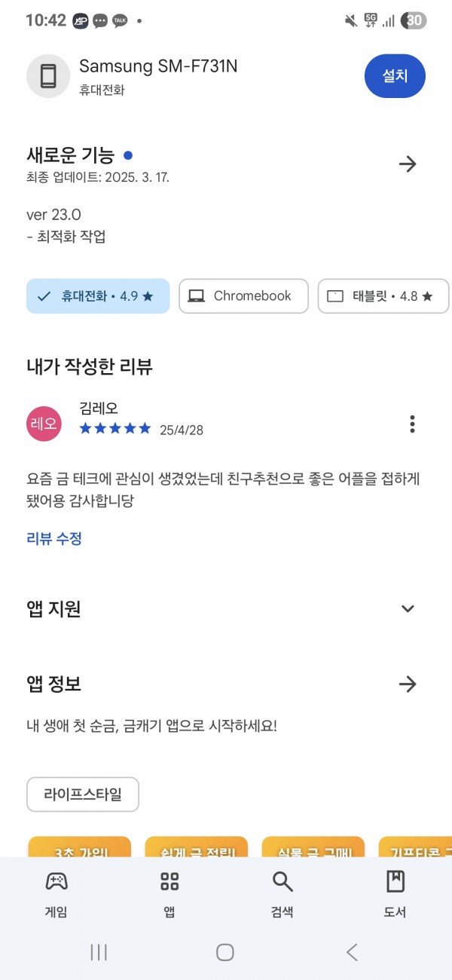This screenshot has height=980, width=452.
Task: Expand the 앱 지원 section
Action: click(x=408, y=608)
